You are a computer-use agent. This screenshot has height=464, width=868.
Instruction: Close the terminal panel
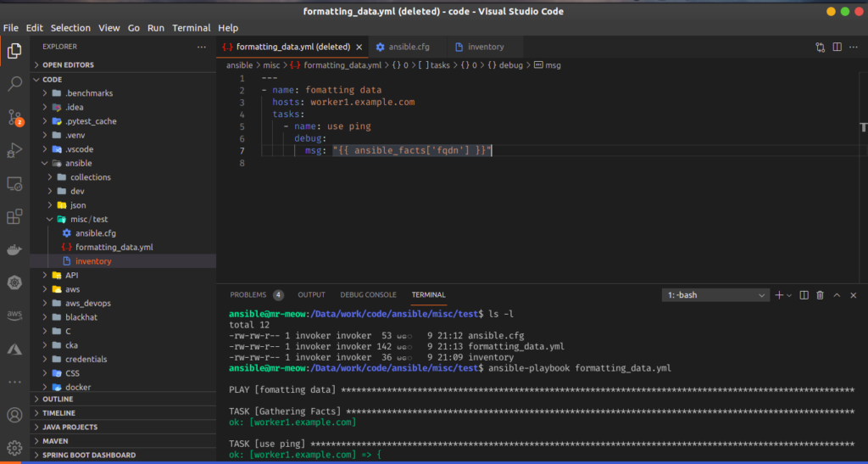(853, 295)
